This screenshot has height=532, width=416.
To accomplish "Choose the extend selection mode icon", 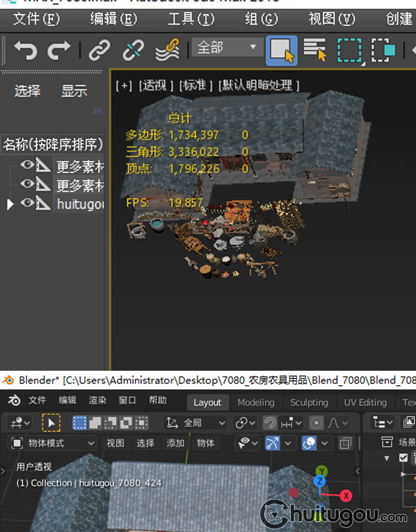I will coord(95,423).
